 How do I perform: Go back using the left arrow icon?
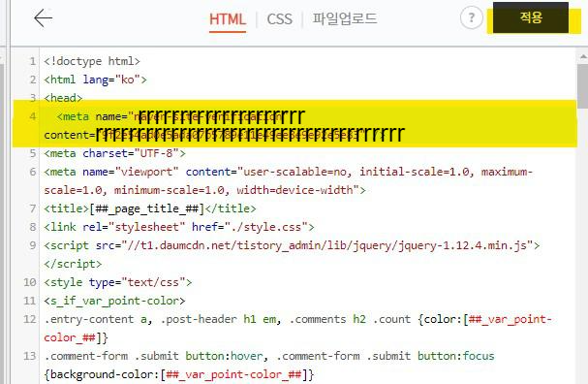43,18
